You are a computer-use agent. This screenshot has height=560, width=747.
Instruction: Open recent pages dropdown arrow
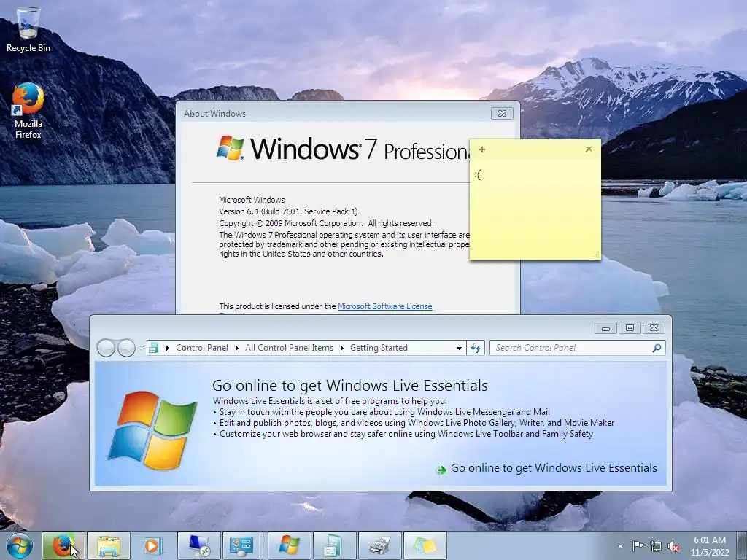141,348
